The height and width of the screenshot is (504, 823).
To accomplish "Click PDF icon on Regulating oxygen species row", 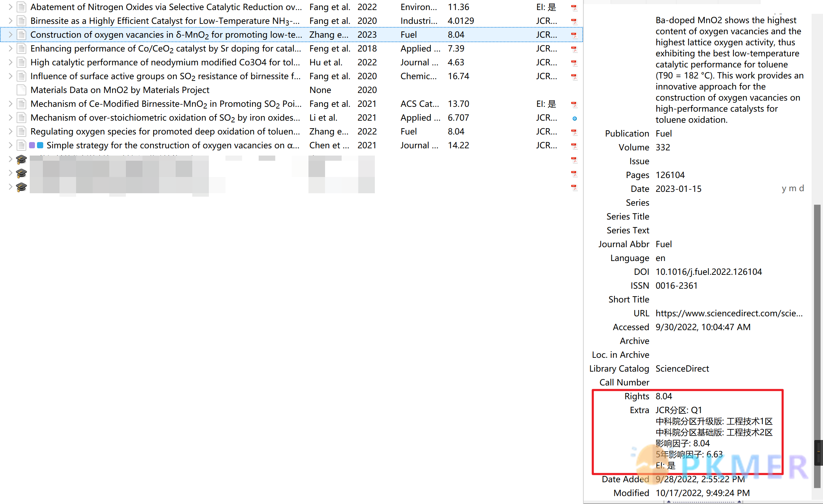I will click(574, 132).
